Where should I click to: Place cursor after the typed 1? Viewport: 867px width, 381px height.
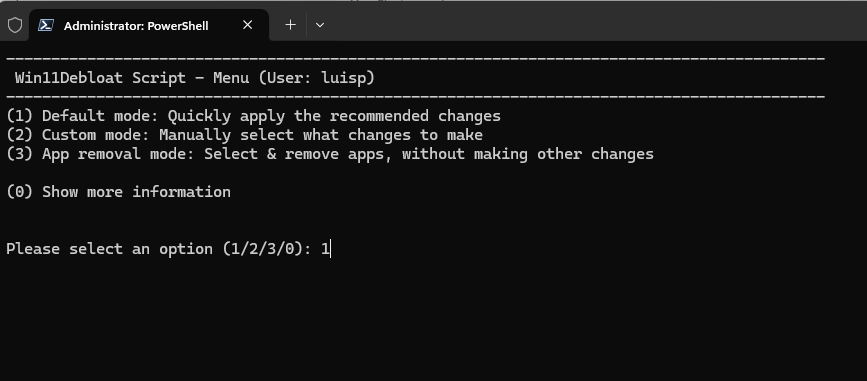pyautogui.click(x=330, y=249)
